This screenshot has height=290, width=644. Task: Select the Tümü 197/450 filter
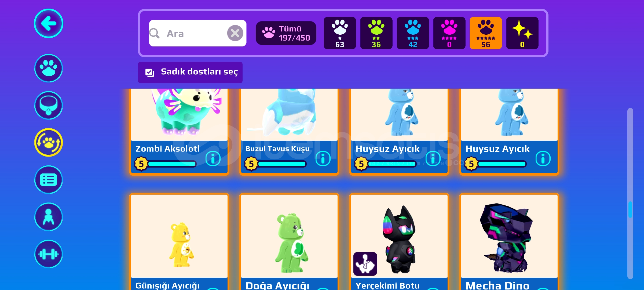286,33
